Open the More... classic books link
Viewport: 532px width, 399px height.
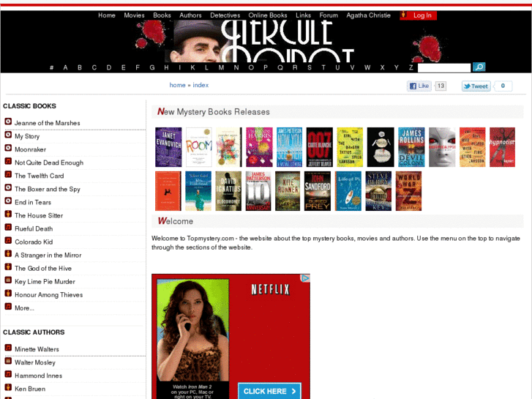(x=24, y=308)
